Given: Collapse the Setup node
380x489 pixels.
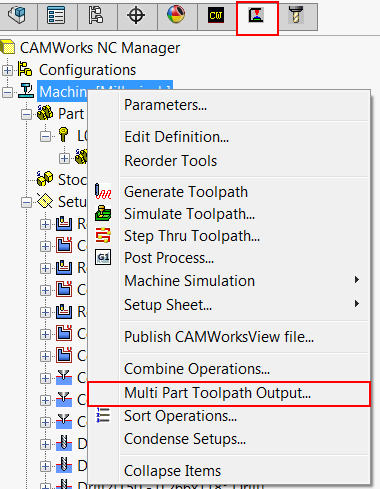Looking at the screenshot, I should pyautogui.click(x=26, y=202).
